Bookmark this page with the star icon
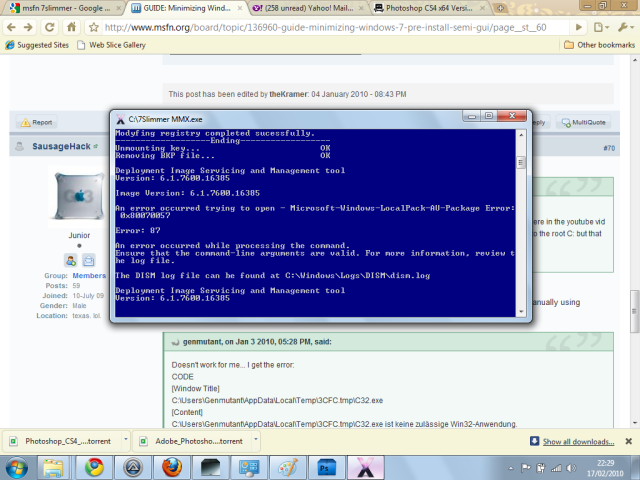Screen dimensions: 640x480 point(94,27)
